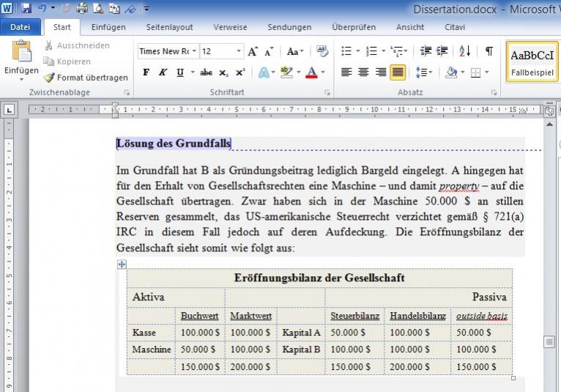Image resolution: width=561 pixels, height=392 pixels.
Task: Click the tab stop selector L box
Action: (x=9, y=110)
